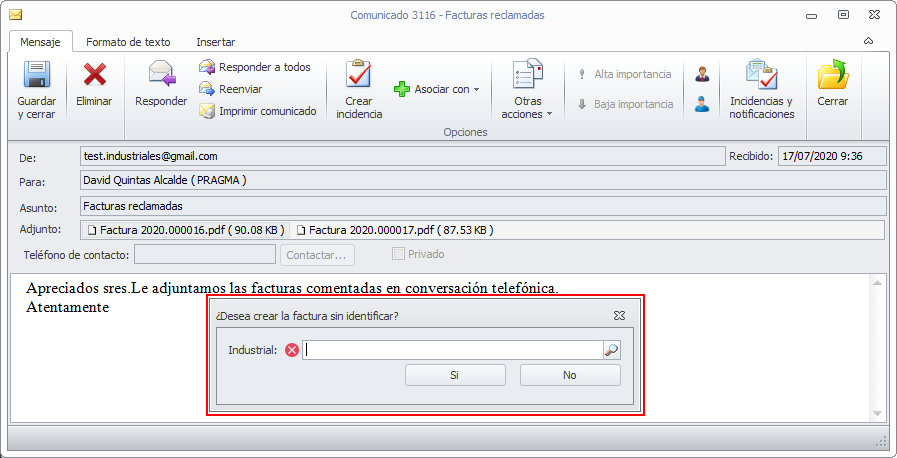Image resolution: width=897 pixels, height=458 pixels.
Task: Click the Contactar... button
Action: point(317,255)
